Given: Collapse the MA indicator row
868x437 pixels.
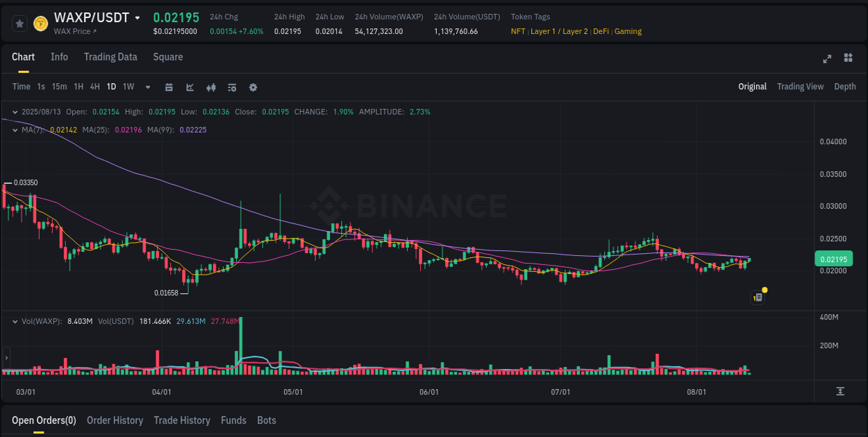Looking at the screenshot, I should click(x=15, y=130).
